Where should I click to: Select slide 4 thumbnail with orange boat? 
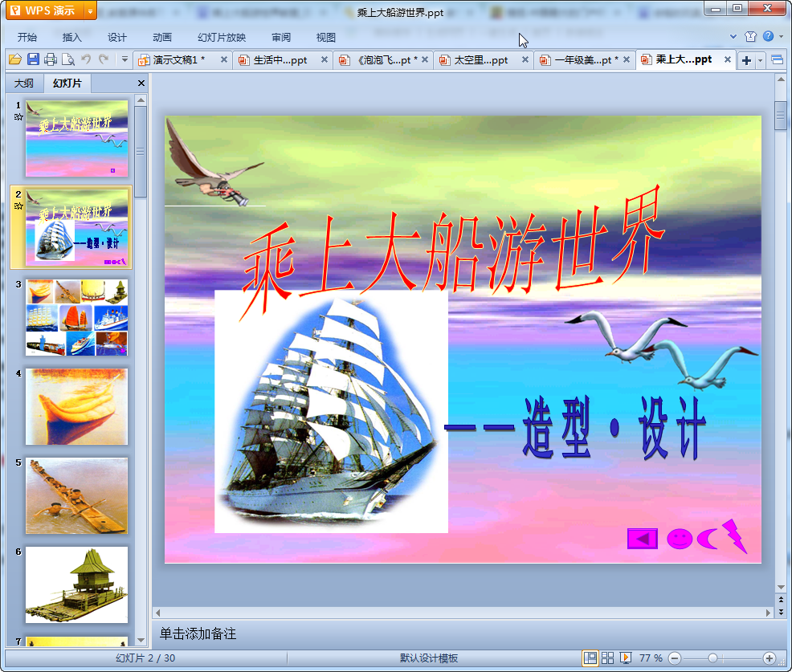pos(77,406)
